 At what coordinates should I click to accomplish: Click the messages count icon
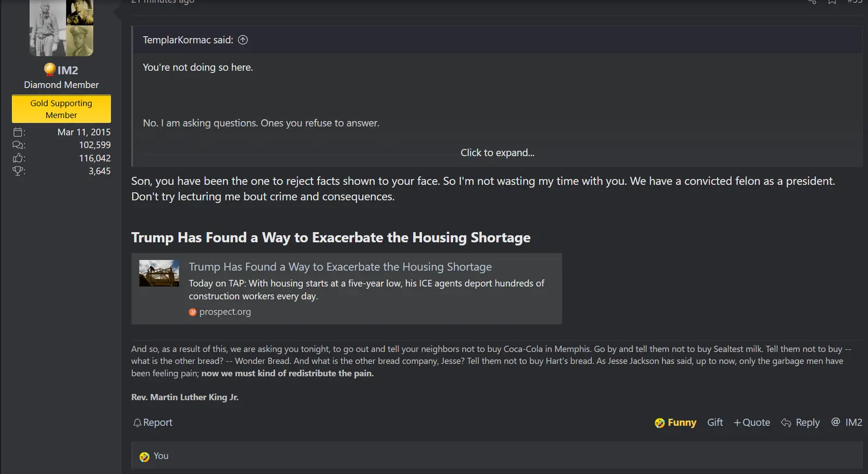(18, 145)
